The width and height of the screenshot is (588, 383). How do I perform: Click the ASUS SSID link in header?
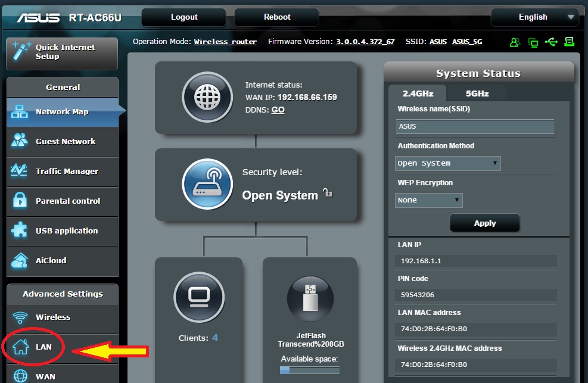438,42
